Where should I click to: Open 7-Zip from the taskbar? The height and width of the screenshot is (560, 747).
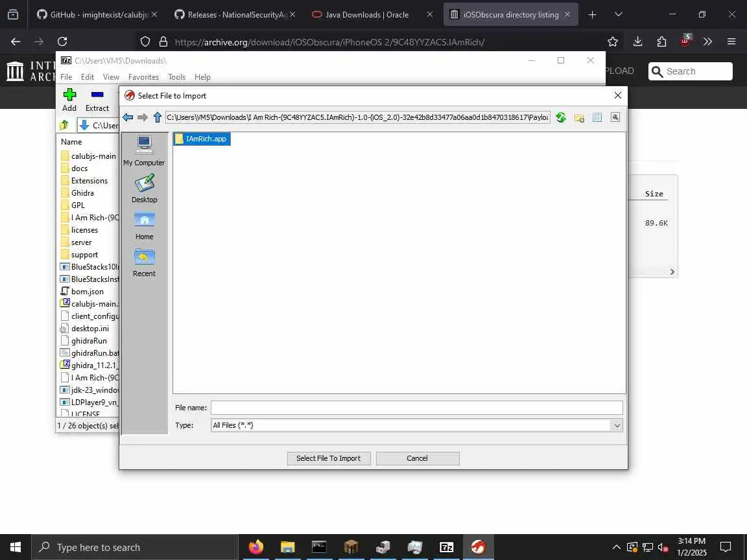pos(446,547)
